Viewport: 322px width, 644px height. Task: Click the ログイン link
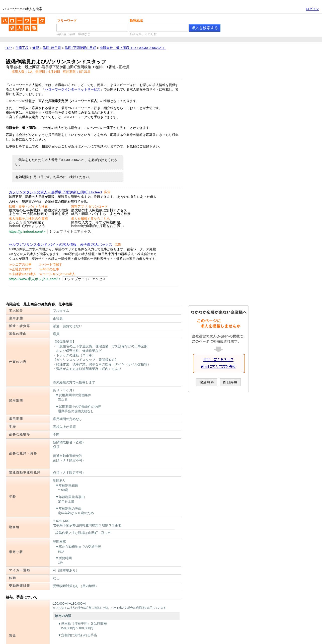(x=312, y=9)
